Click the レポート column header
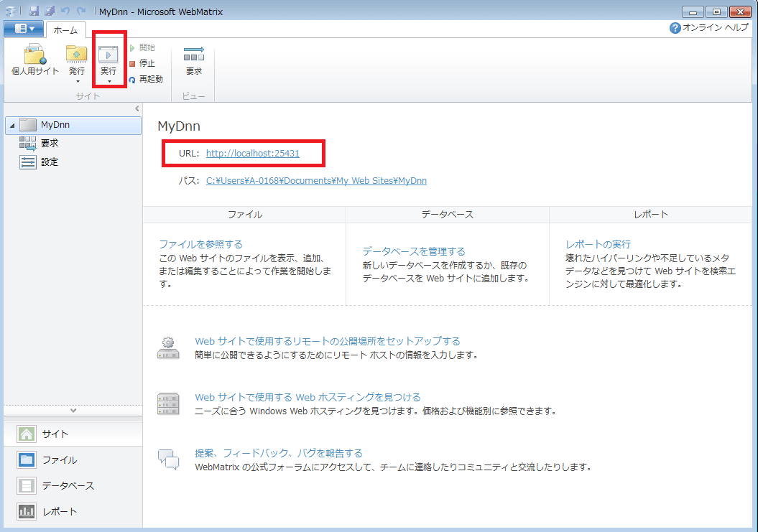 tap(651, 215)
